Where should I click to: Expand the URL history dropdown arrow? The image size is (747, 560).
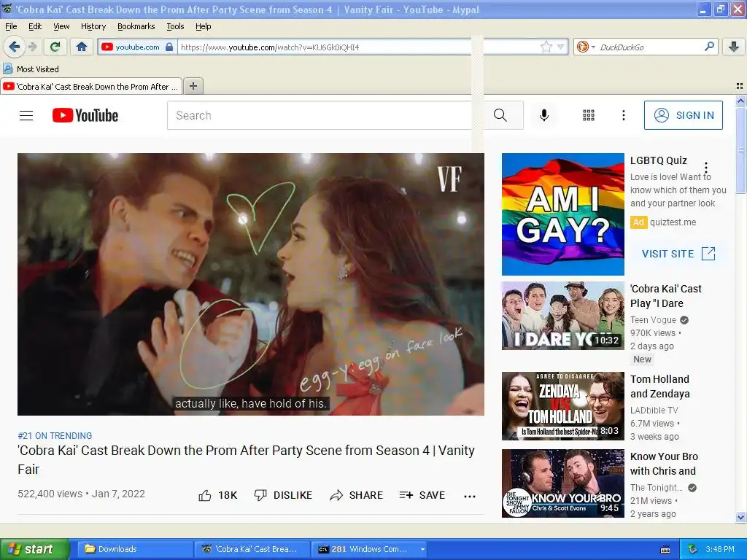tap(561, 47)
